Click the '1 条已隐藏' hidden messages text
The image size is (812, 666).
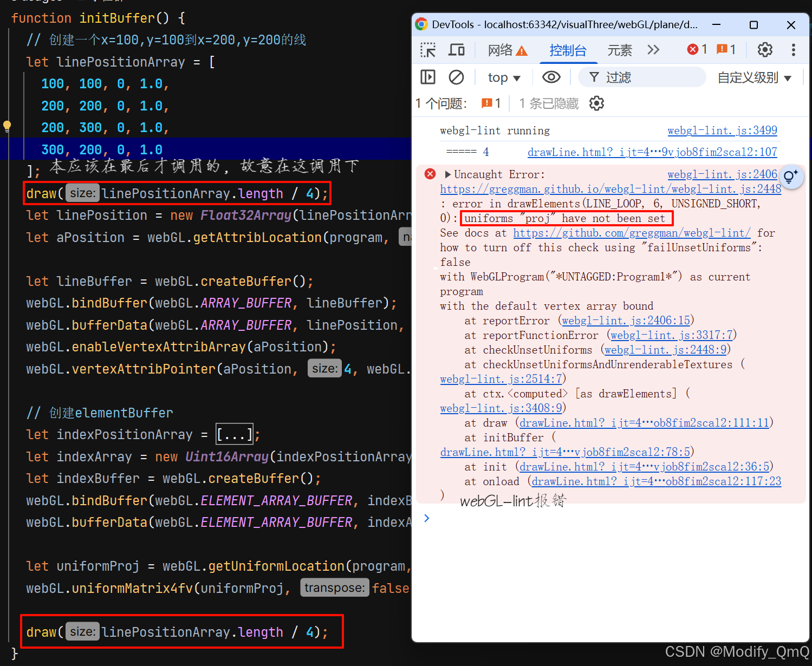pyautogui.click(x=549, y=103)
